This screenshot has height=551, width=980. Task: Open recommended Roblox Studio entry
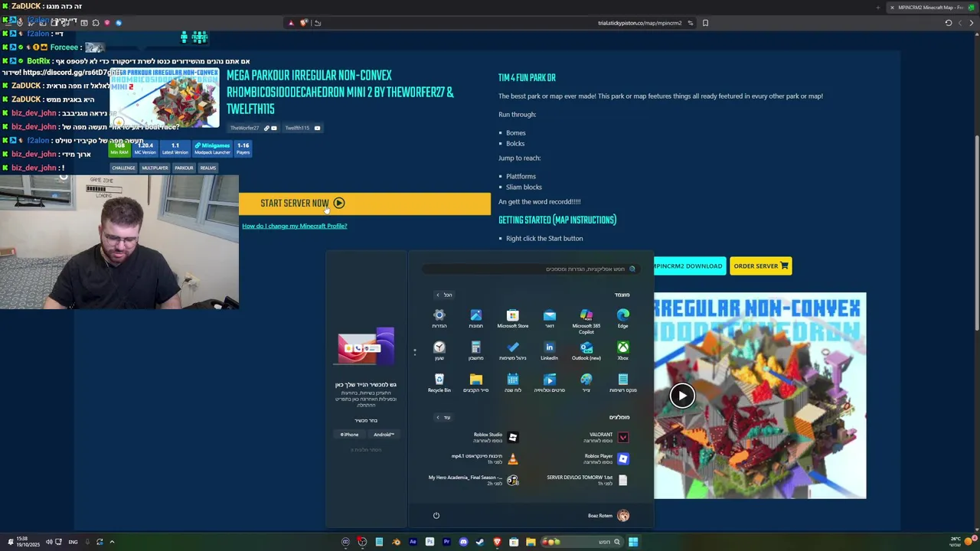pos(495,437)
